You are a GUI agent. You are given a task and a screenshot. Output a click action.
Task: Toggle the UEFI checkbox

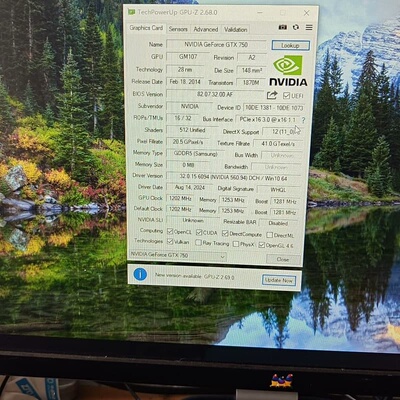point(286,96)
